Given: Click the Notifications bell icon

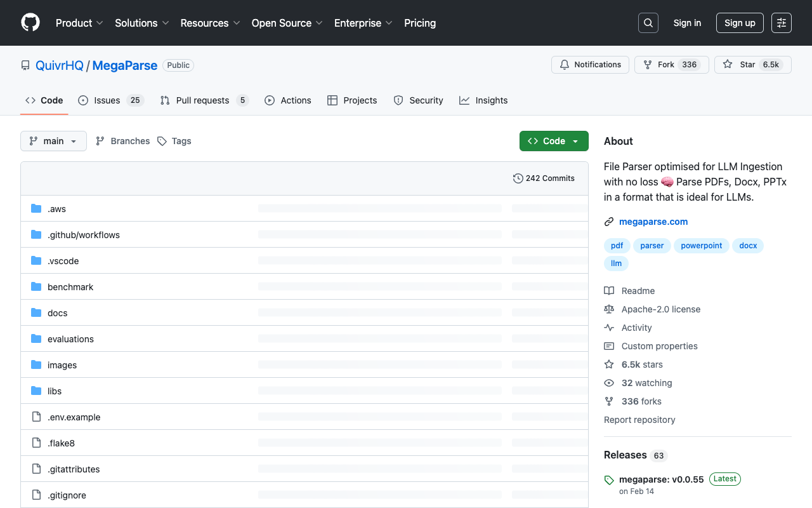Looking at the screenshot, I should pos(564,64).
